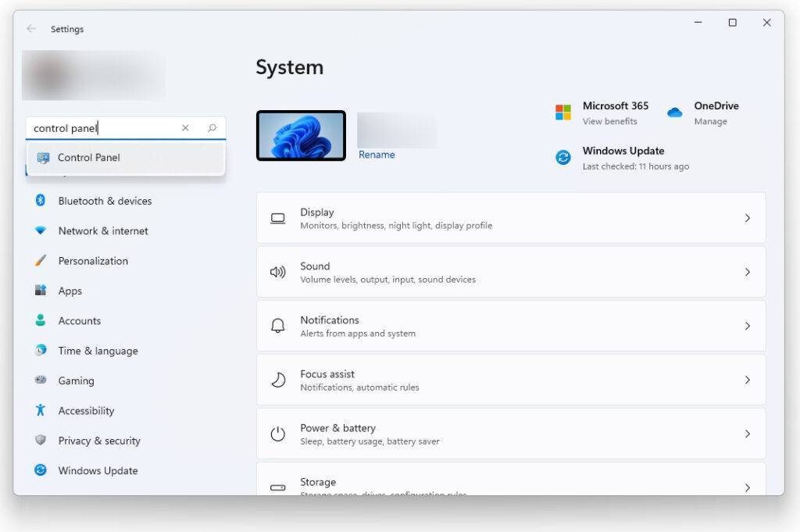This screenshot has height=532, width=800.
Task: Click the Accounts person icon
Action: pyautogui.click(x=41, y=320)
